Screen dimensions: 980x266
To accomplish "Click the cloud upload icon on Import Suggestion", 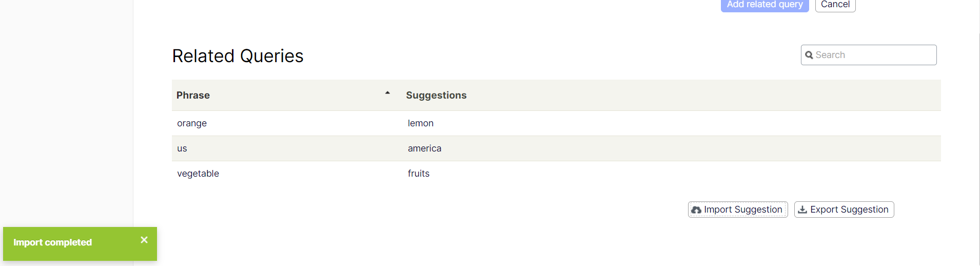I will point(696,210).
